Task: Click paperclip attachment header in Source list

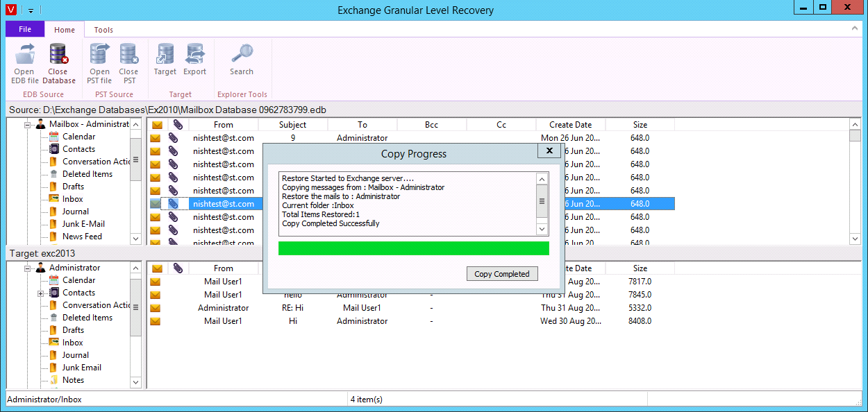Action: 178,125
